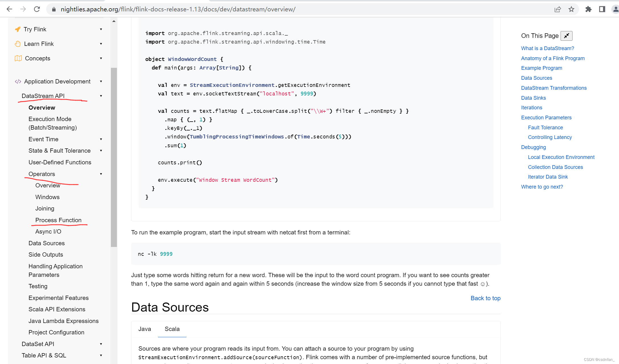Collapse the On This Page panel
Viewport: 619px width, 364px height.
coord(566,36)
